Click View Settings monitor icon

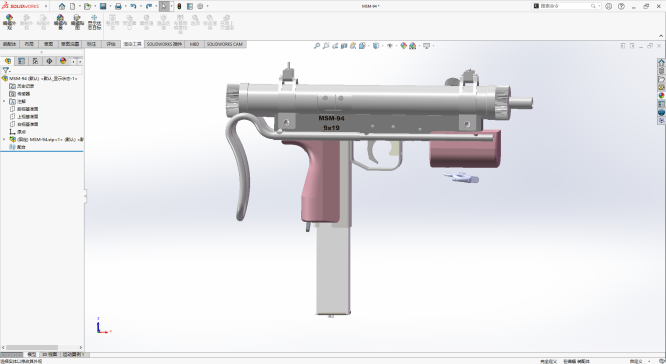click(426, 46)
